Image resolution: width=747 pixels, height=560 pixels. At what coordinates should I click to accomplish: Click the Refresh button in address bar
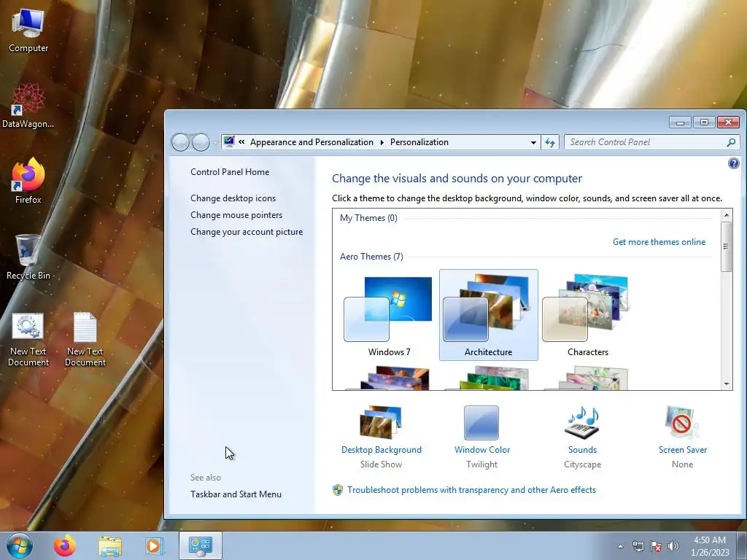pyautogui.click(x=550, y=142)
